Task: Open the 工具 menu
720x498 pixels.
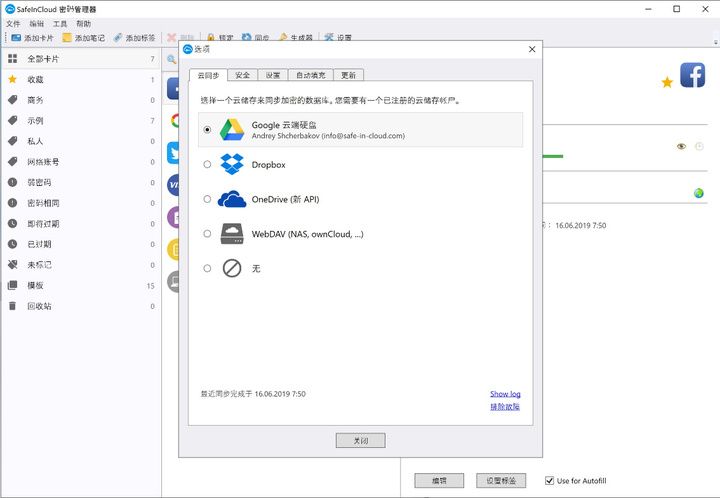Action: click(60, 23)
